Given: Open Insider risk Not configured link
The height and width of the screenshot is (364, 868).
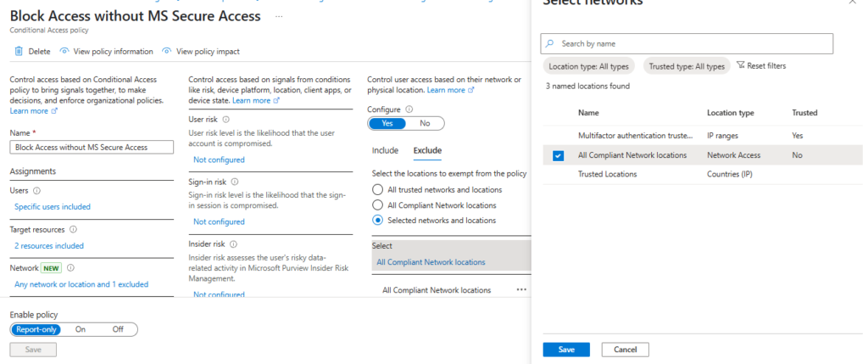Looking at the screenshot, I should (x=219, y=294).
